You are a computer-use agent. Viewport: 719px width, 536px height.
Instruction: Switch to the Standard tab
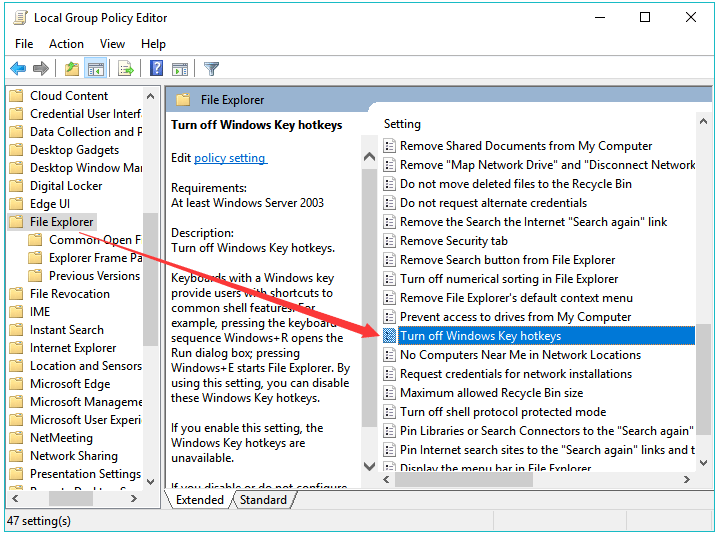[x=263, y=500]
